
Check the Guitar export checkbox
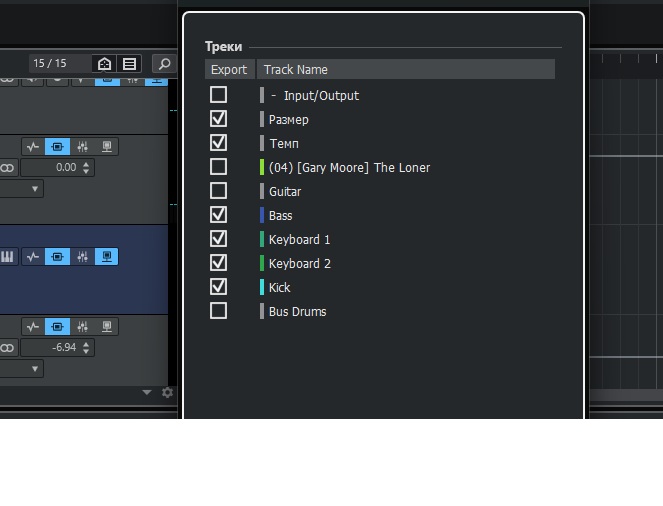click(x=218, y=191)
